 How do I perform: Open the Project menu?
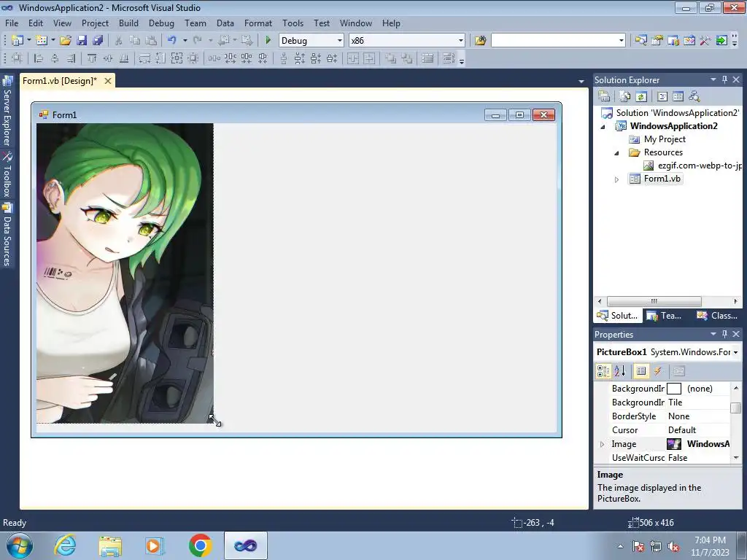(95, 23)
